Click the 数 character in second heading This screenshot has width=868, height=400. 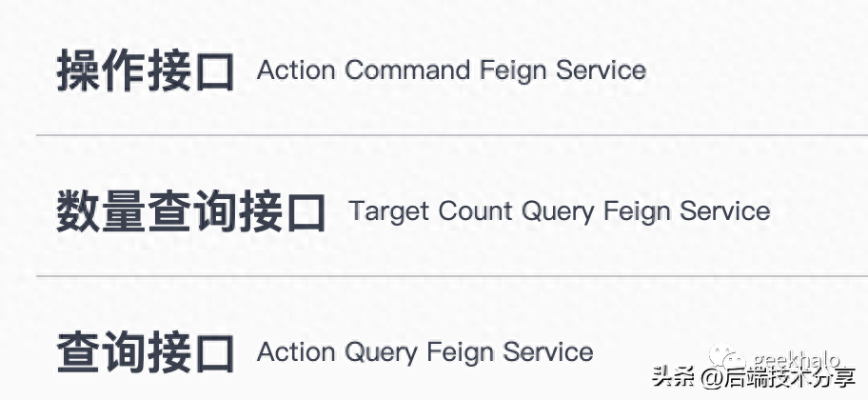[78, 211]
